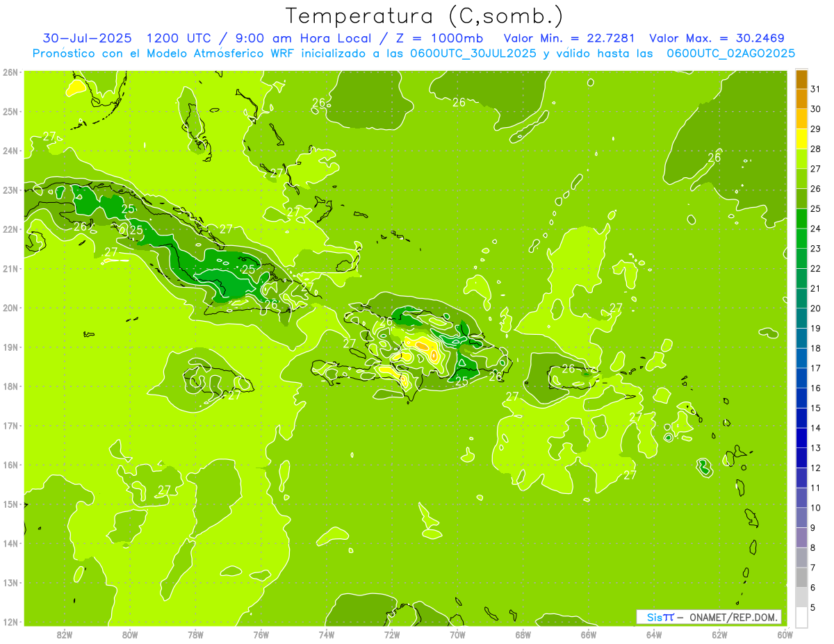This screenshot has width=834, height=644.
Task: Click the 19N latitude axis label
Action: pos(10,347)
